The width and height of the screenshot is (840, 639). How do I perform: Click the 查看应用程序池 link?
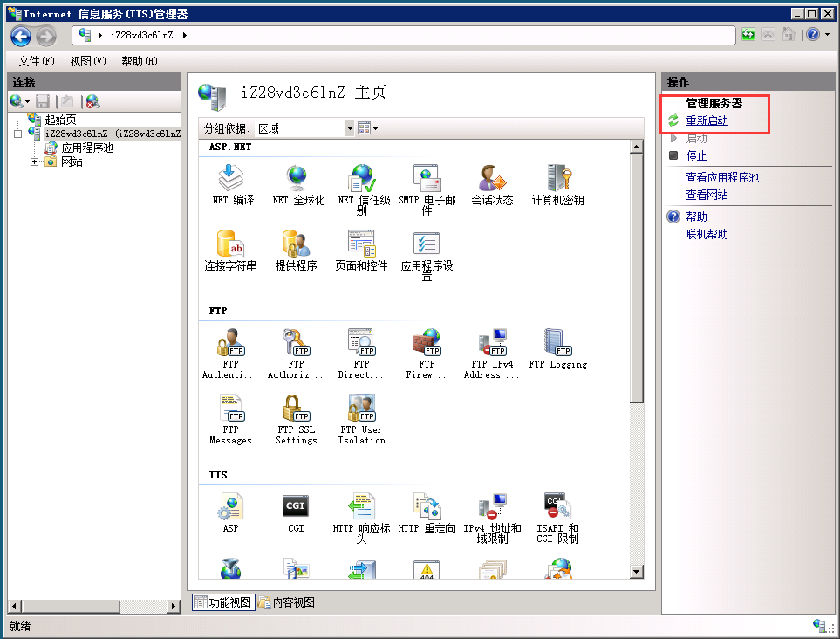(x=722, y=177)
